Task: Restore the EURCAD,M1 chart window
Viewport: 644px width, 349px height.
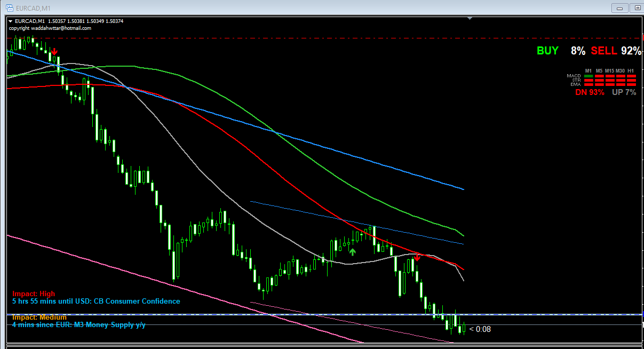Action: (x=637, y=7)
